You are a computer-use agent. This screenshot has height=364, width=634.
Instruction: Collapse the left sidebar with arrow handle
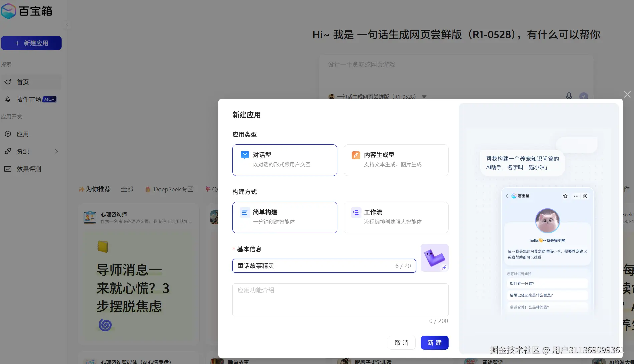coord(67,25)
